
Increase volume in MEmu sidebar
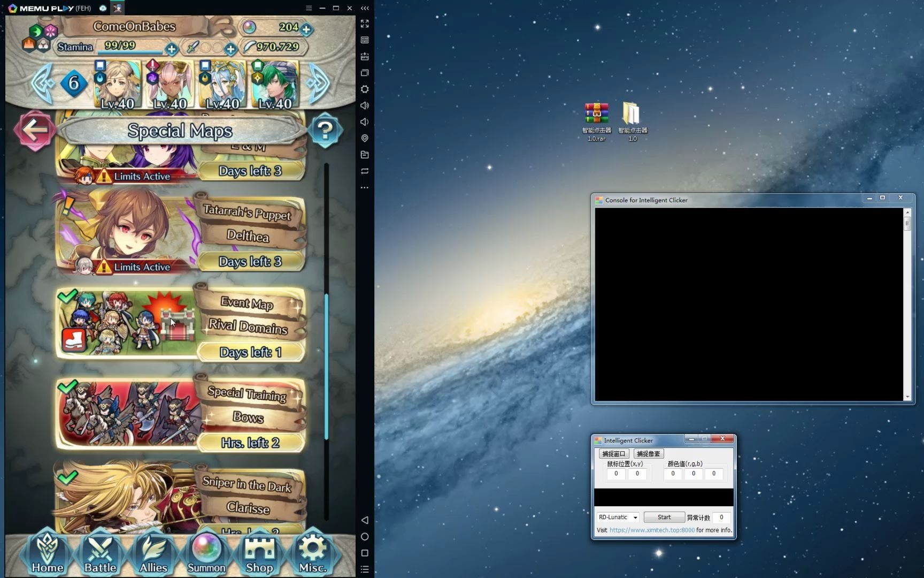[365, 105]
